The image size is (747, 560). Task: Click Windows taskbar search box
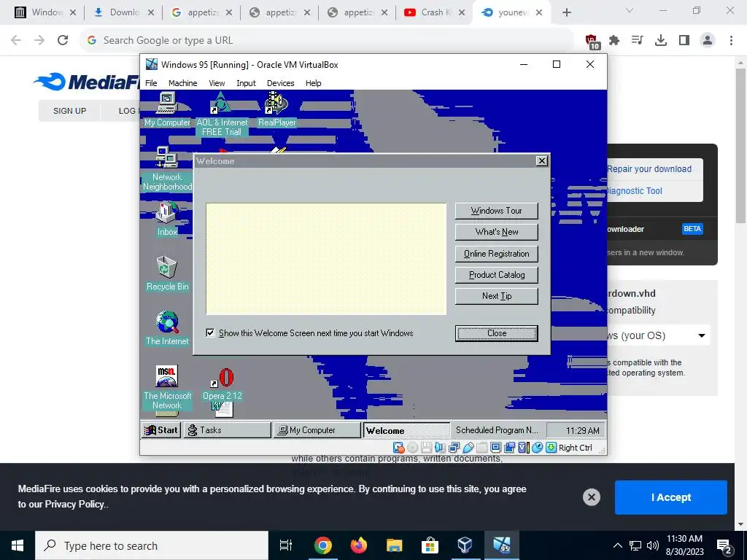[x=152, y=545]
